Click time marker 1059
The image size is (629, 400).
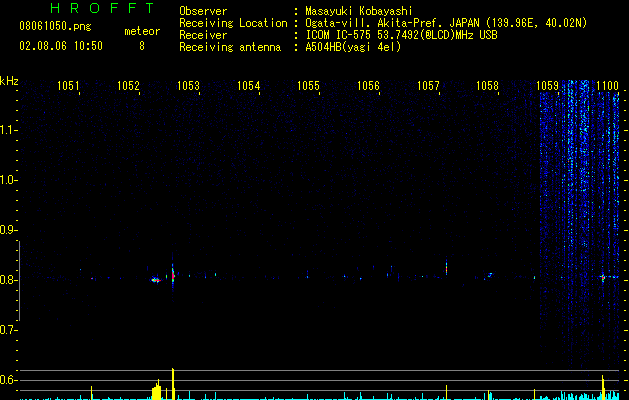[548, 86]
